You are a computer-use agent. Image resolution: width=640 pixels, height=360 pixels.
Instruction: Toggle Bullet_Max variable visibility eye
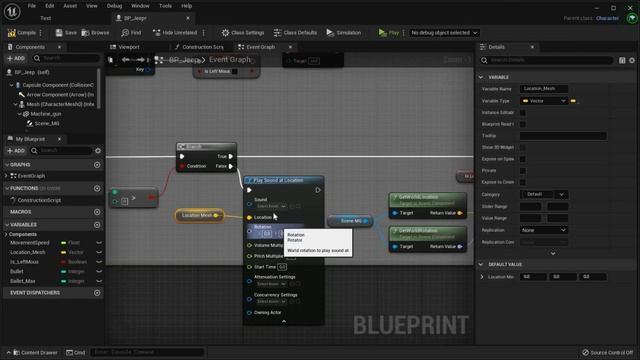click(x=99, y=281)
